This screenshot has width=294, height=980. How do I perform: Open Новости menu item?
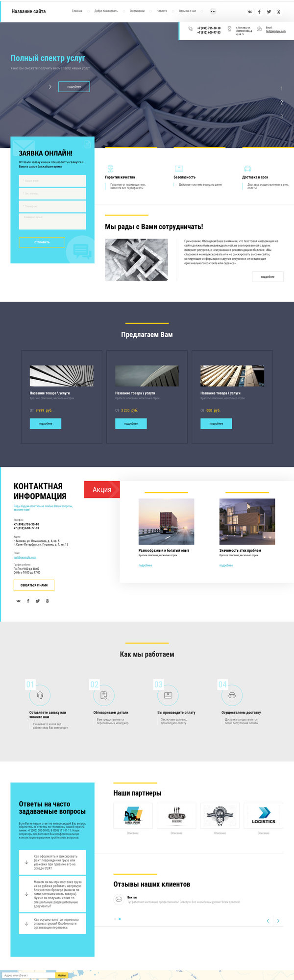162,11
